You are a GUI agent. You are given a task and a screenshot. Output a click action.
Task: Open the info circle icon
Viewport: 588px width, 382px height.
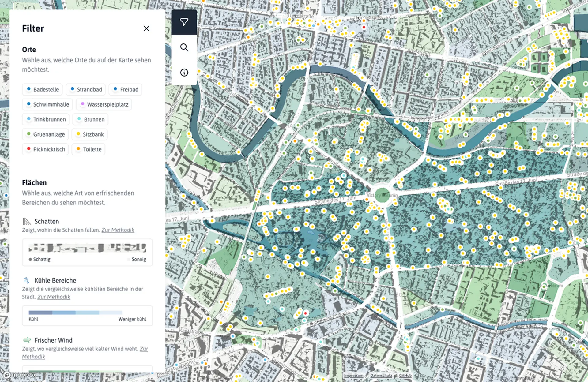[184, 73]
